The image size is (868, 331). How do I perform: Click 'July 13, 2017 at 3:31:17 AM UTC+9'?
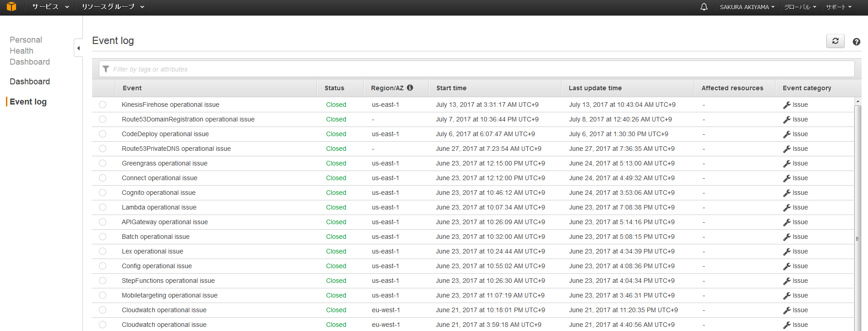pyautogui.click(x=487, y=105)
